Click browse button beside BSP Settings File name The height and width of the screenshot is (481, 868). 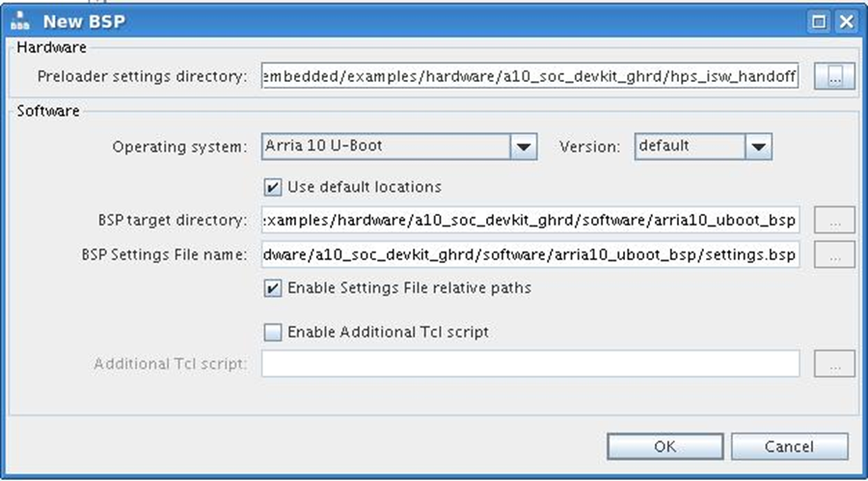click(x=834, y=254)
